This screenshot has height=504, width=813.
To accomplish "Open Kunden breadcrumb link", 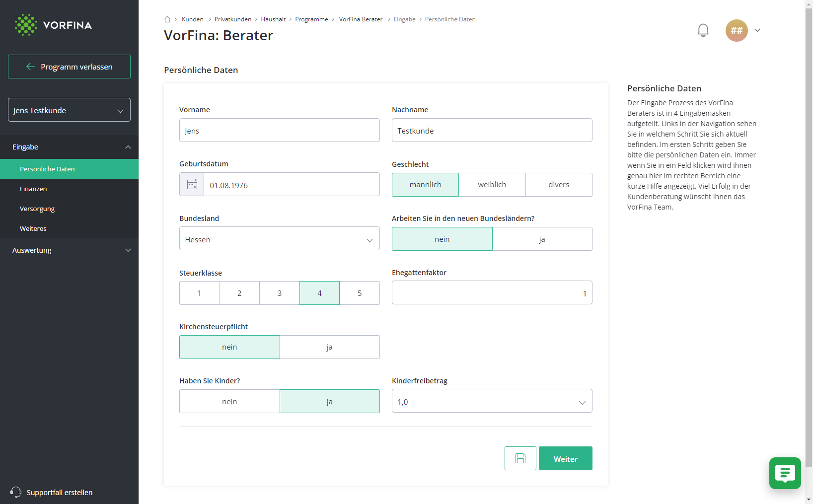I will (x=193, y=19).
